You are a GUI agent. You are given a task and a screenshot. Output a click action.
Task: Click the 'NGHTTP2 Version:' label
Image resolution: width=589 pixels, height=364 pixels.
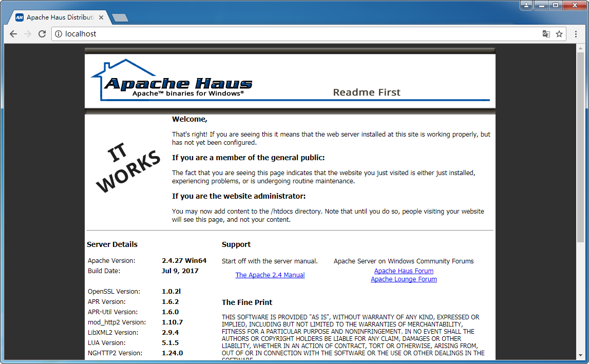[115, 353]
